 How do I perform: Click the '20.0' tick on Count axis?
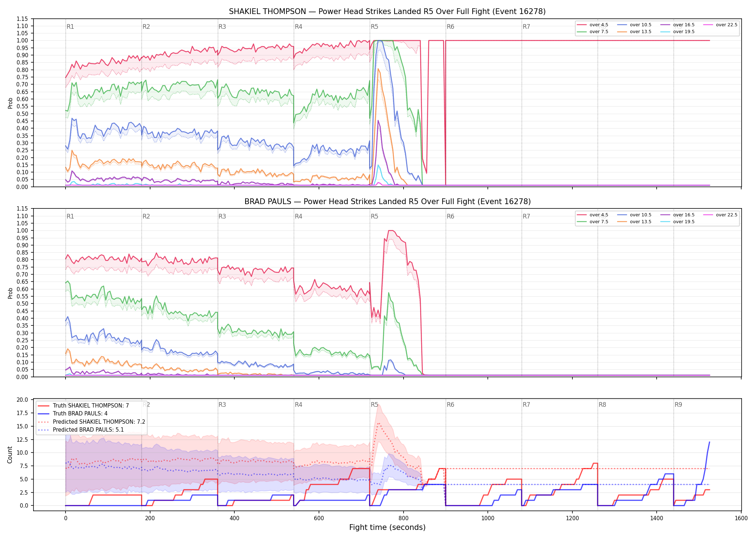pyautogui.click(x=22, y=400)
